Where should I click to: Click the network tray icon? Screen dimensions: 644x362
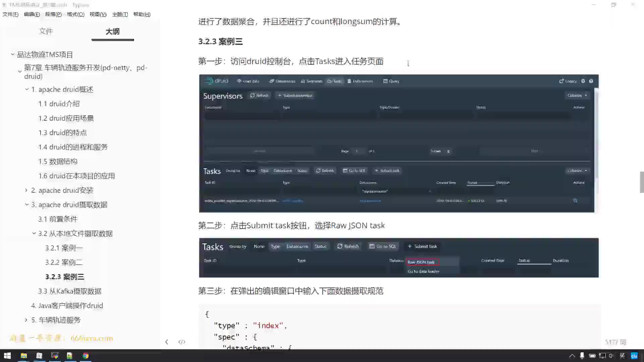click(x=602, y=356)
